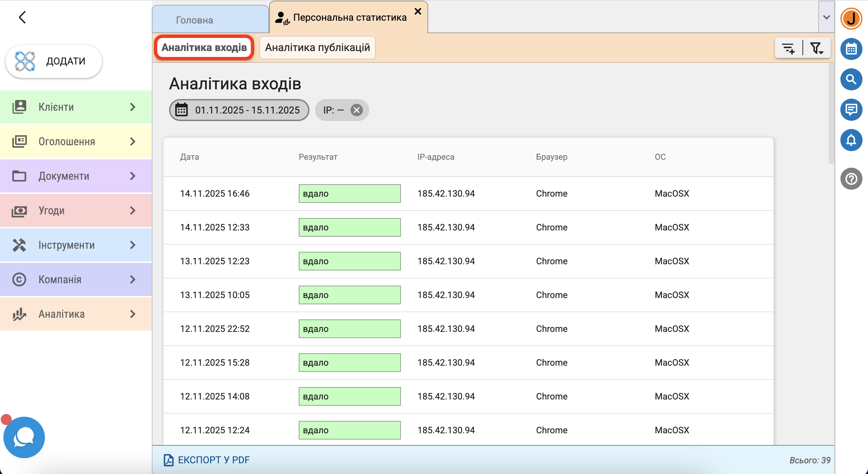Expand the Інструменти menu section

point(76,245)
